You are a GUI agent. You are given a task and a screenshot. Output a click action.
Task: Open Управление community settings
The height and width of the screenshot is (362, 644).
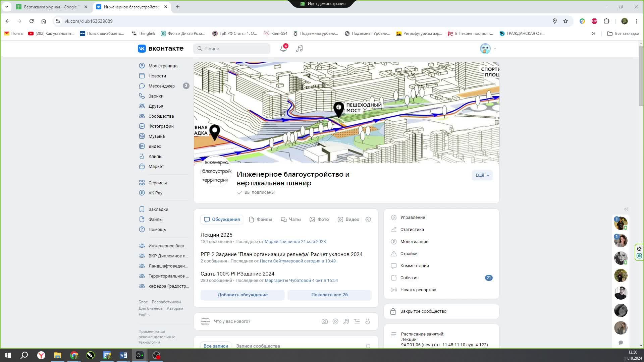413,218
